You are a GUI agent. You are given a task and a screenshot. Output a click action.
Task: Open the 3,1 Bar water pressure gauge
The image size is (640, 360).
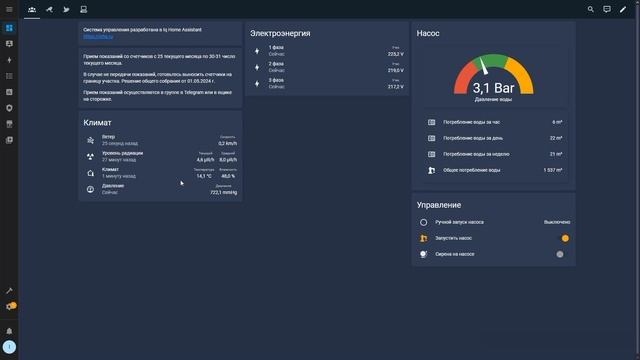[493, 78]
